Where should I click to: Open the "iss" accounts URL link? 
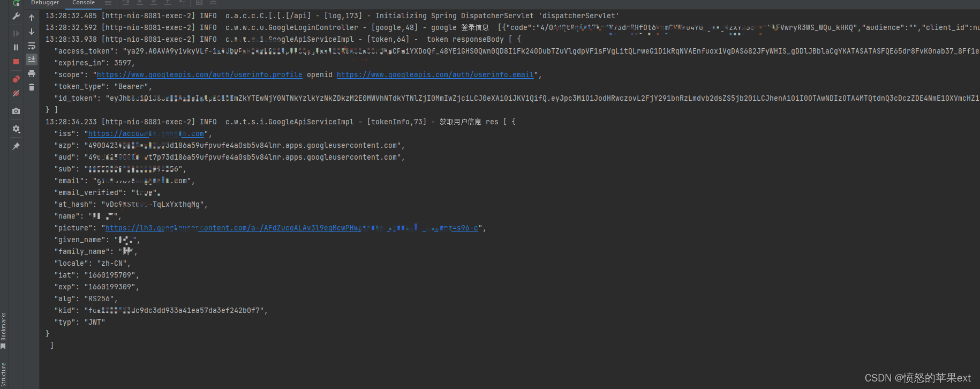tap(146, 133)
